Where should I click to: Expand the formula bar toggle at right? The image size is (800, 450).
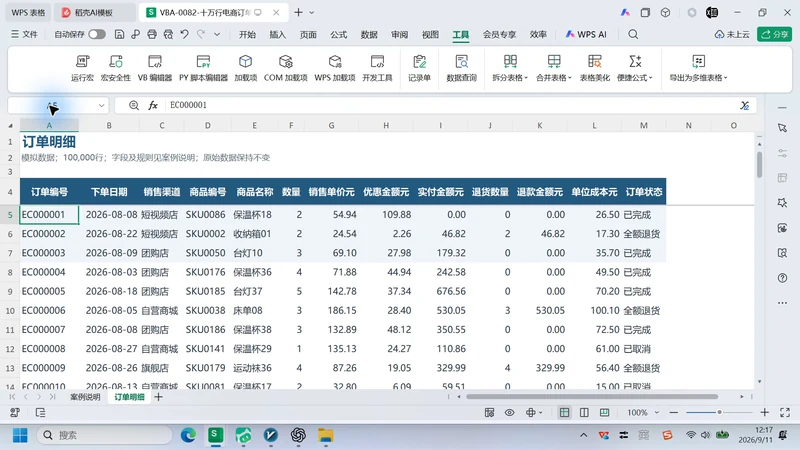coord(745,105)
